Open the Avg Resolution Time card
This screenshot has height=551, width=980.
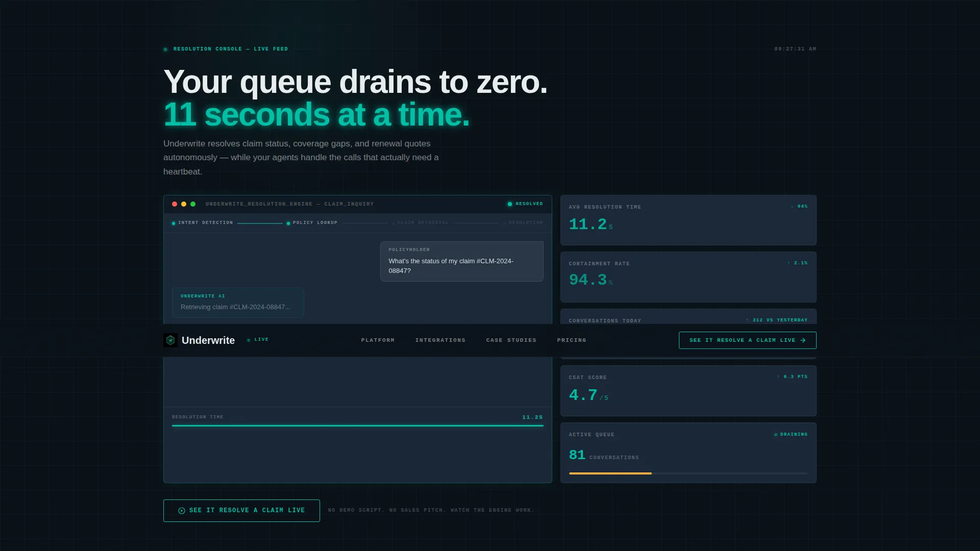[x=688, y=220]
